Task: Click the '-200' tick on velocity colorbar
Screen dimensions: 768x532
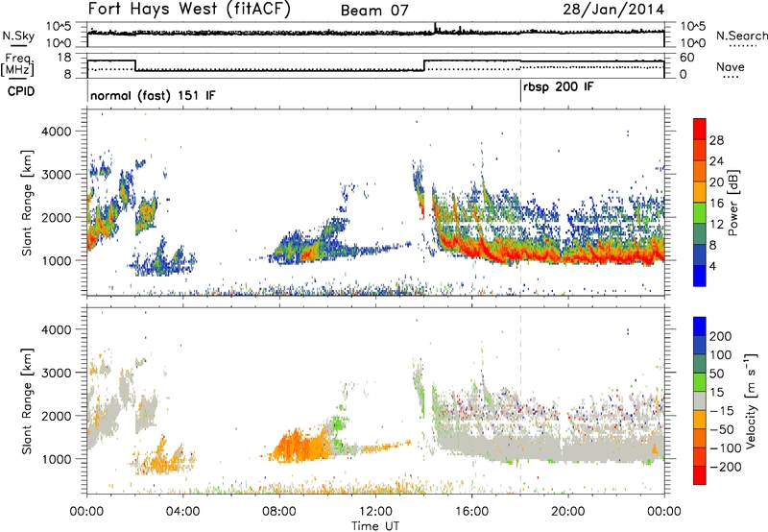Action: 726,467
